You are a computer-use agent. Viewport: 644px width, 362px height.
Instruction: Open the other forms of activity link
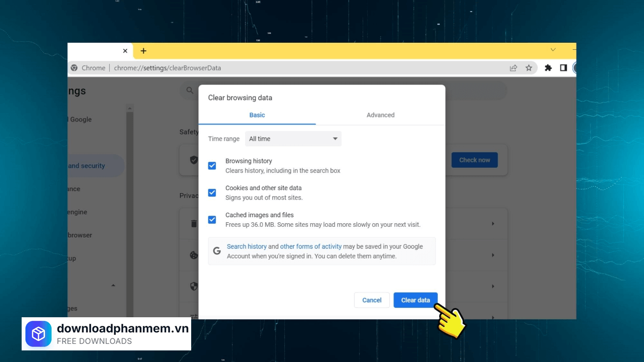click(x=311, y=246)
